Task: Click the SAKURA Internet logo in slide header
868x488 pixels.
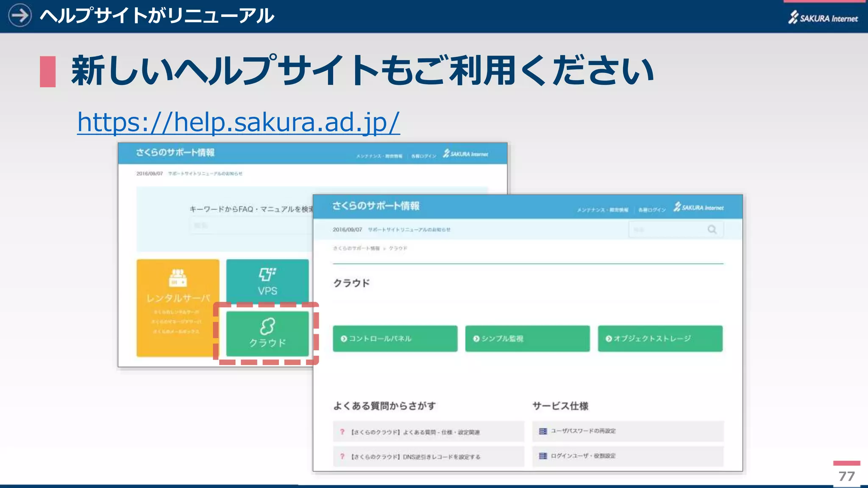Action: tap(823, 18)
